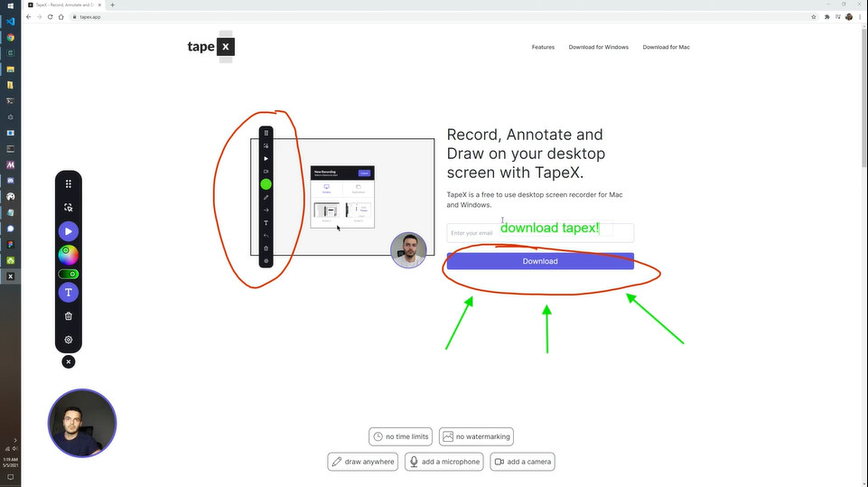The width and height of the screenshot is (868, 487).
Task: Open Chrome from the taskbar
Action: pos(11,37)
